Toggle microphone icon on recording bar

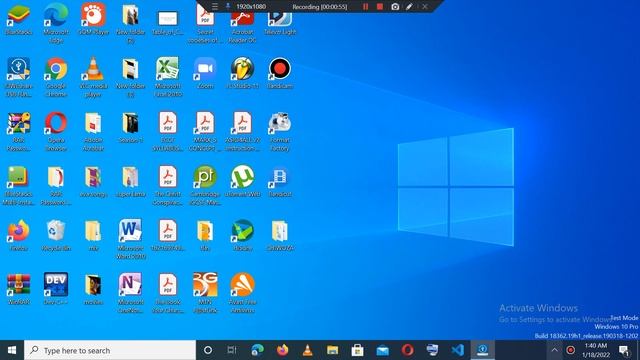tap(228, 7)
